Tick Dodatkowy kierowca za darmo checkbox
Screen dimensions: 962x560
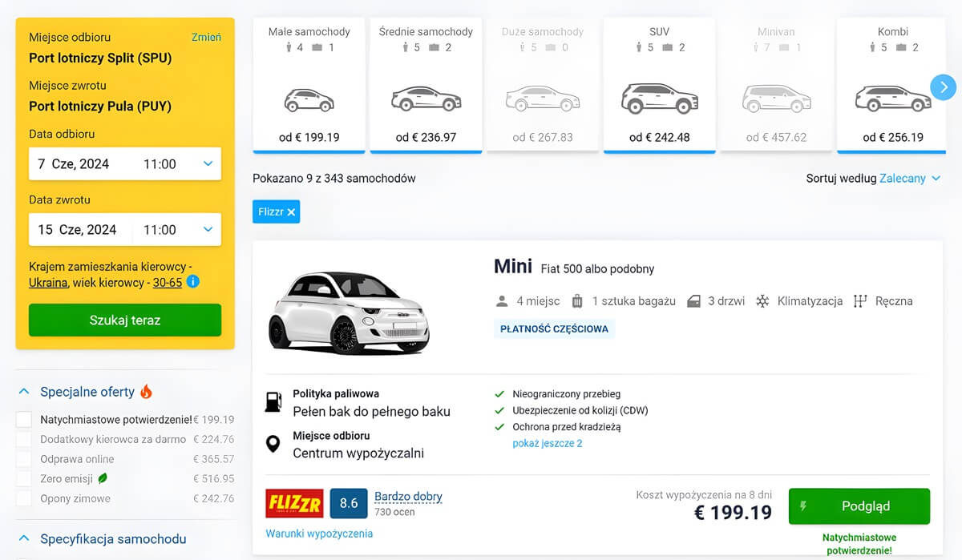(24, 439)
